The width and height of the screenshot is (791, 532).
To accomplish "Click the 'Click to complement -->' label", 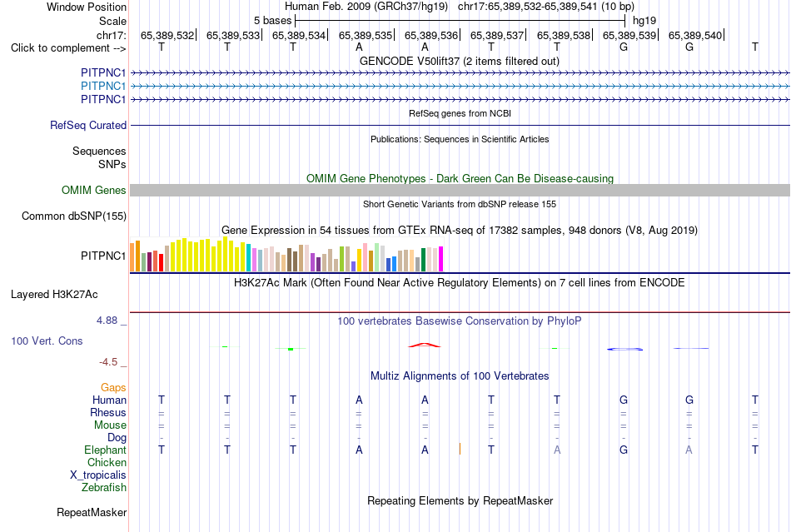I will coord(68,48).
